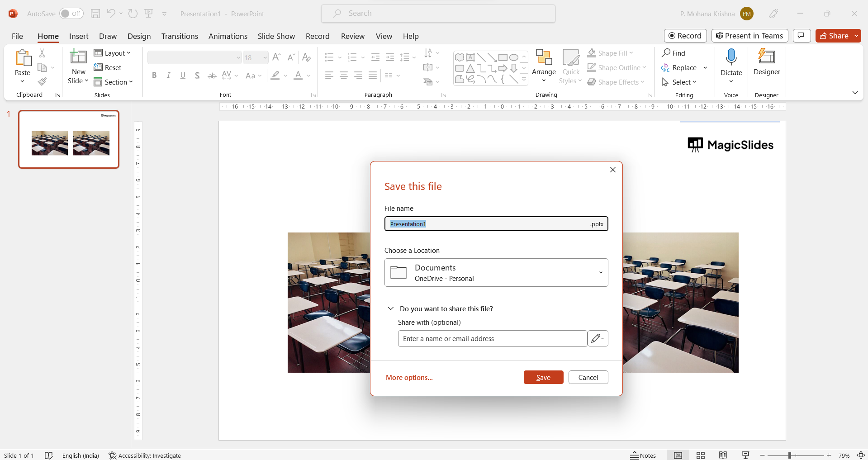Image resolution: width=868 pixels, height=460 pixels.
Task: Toggle Normal view button in status bar
Action: click(678, 455)
